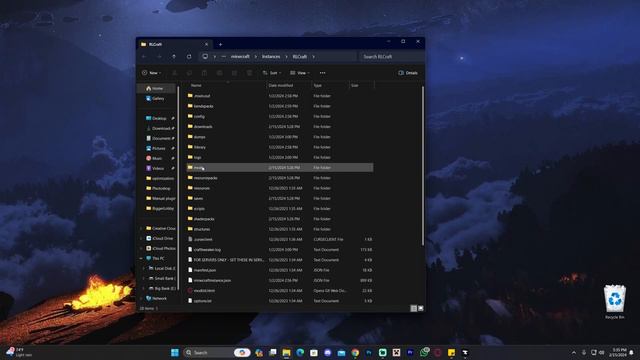
Task: Expand chevron after minecraft breadcrumb
Action: [256, 57]
